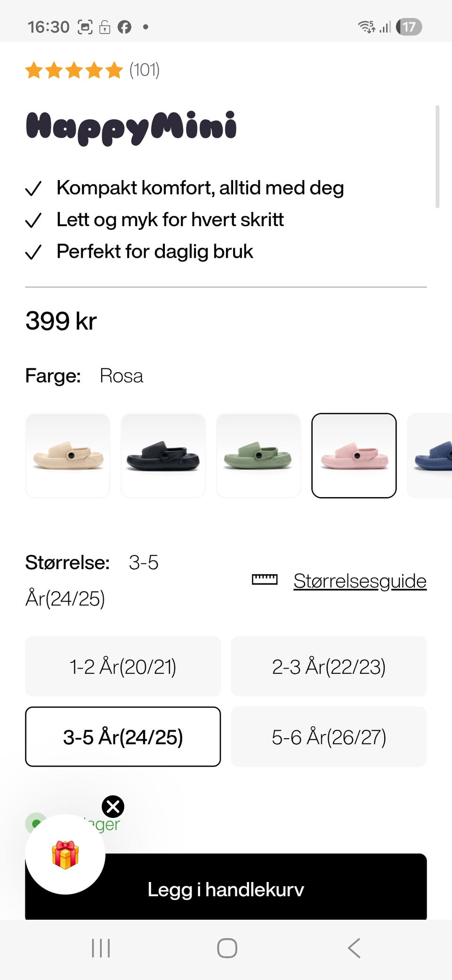Tap the Android home button icon

tap(227, 948)
